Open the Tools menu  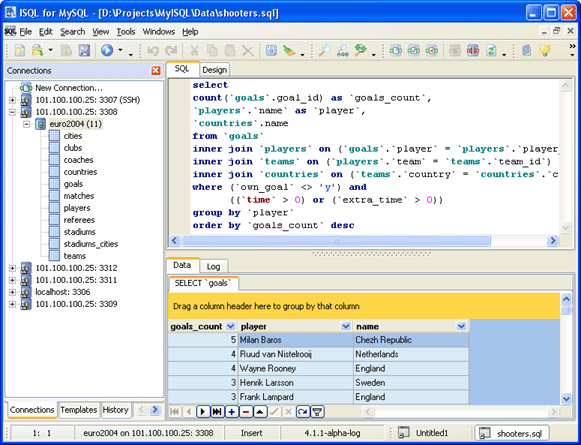(126, 32)
